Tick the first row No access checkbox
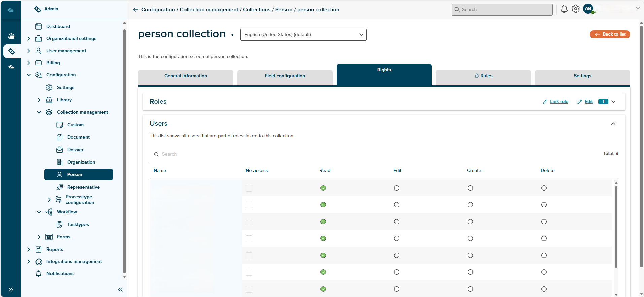644x297 pixels. 249,188
